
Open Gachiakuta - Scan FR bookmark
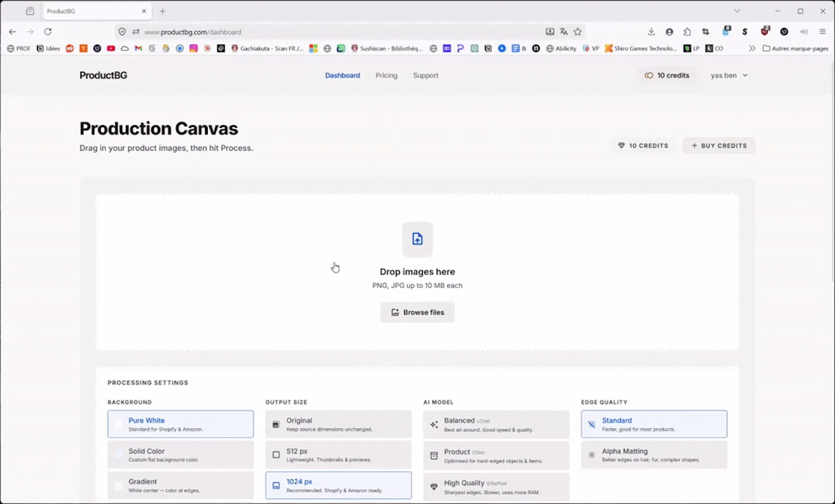pos(267,49)
